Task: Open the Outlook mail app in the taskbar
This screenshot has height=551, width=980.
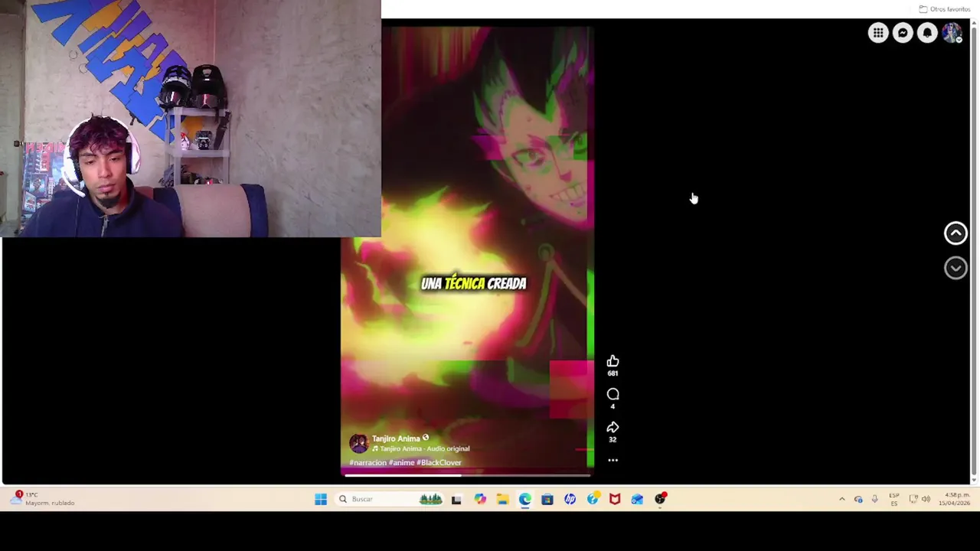Action: (x=637, y=499)
